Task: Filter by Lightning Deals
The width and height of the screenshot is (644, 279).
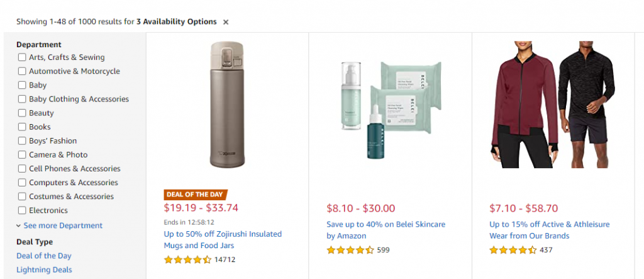Action: click(44, 270)
